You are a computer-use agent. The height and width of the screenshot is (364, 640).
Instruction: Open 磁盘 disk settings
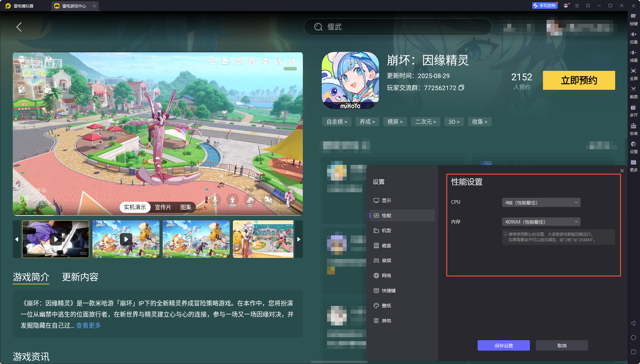point(402,245)
